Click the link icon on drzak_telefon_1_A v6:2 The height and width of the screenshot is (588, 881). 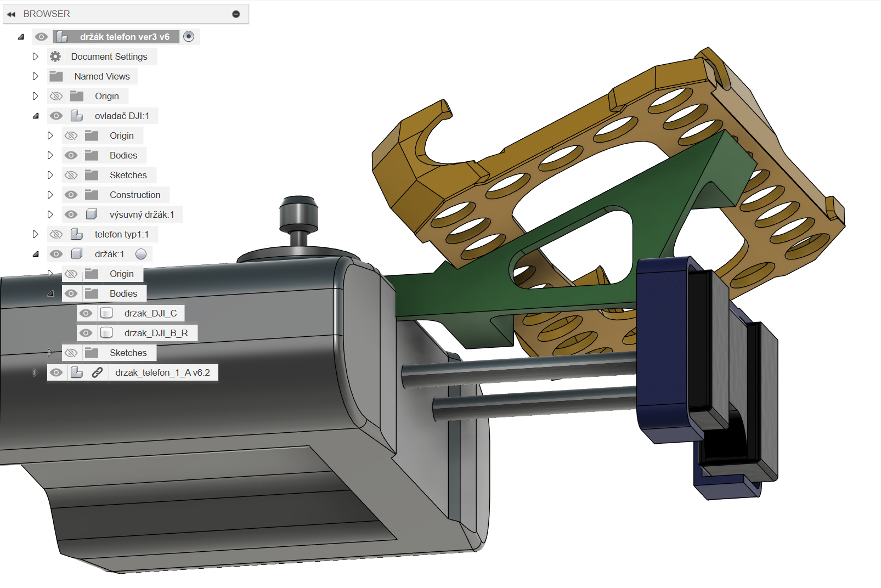pos(97,372)
